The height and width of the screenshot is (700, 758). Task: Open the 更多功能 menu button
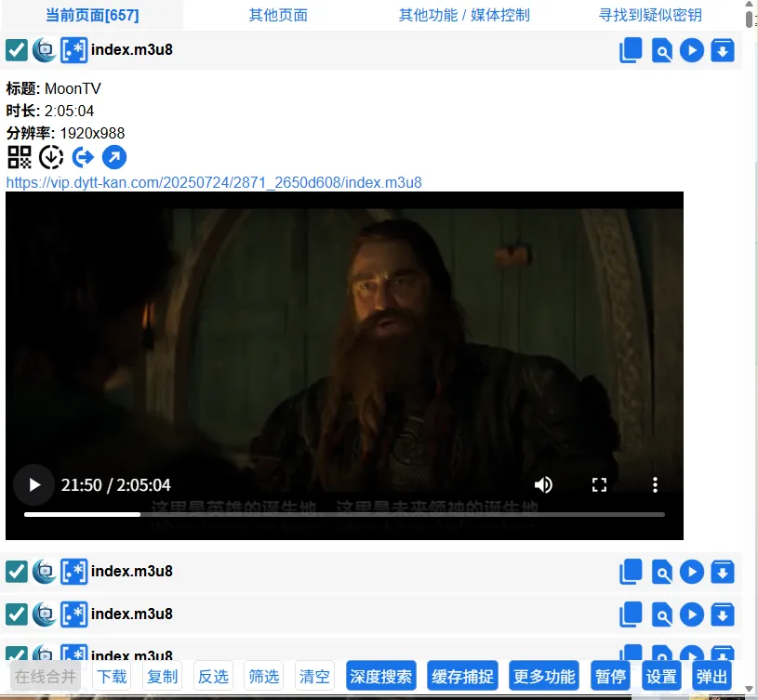point(544,677)
